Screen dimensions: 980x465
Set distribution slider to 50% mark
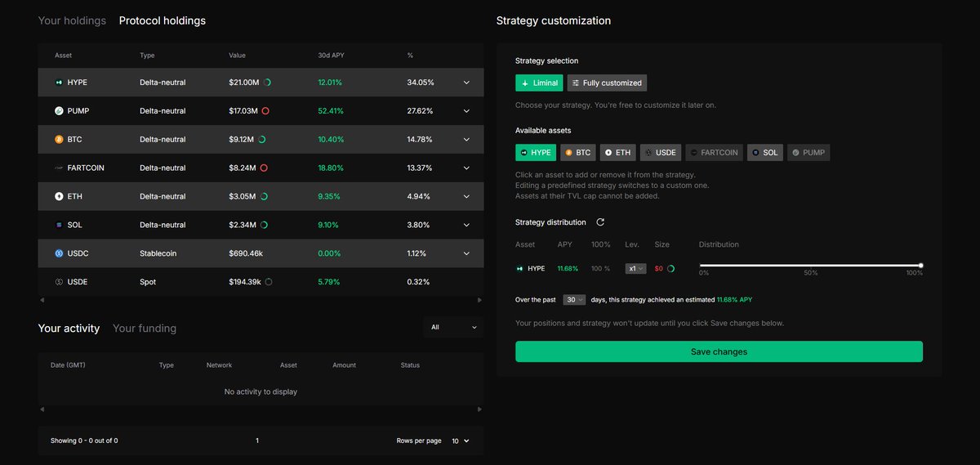(x=810, y=273)
